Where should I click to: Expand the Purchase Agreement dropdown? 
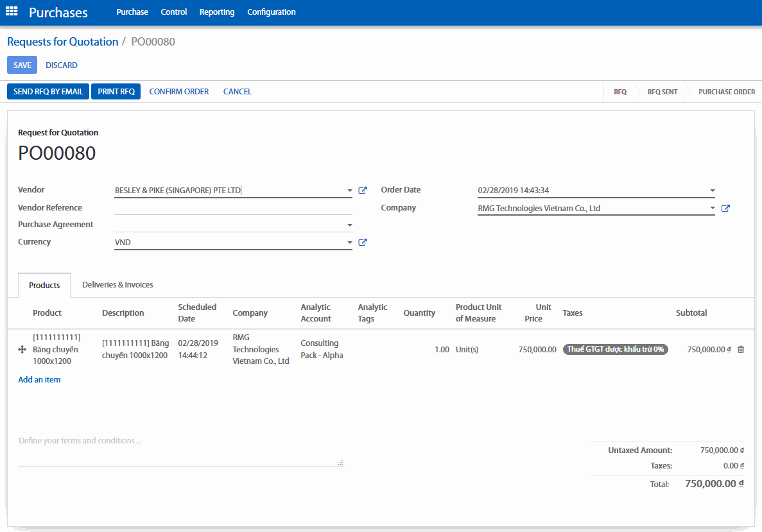(349, 225)
